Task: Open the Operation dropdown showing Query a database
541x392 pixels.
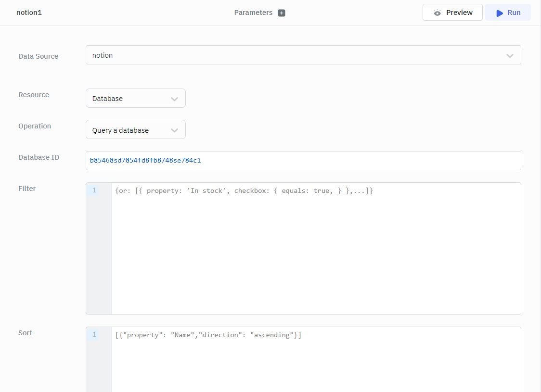Action: [135, 130]
